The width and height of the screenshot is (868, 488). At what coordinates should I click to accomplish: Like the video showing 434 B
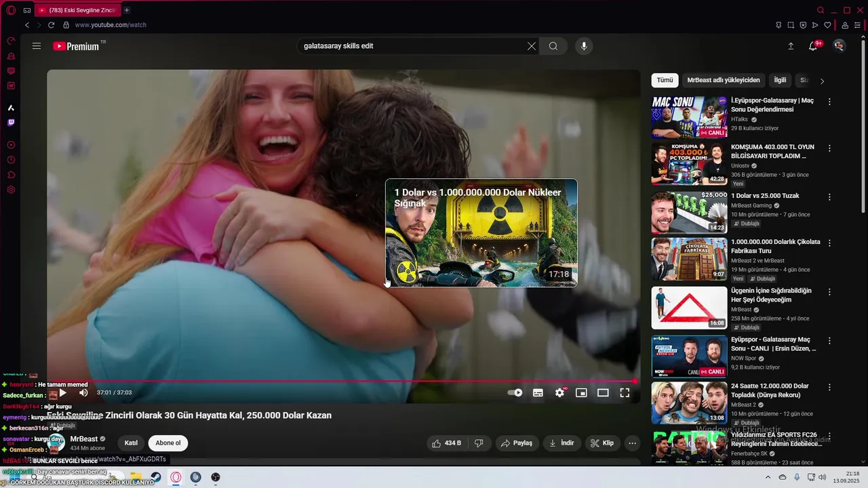click(x=447, y=443)
